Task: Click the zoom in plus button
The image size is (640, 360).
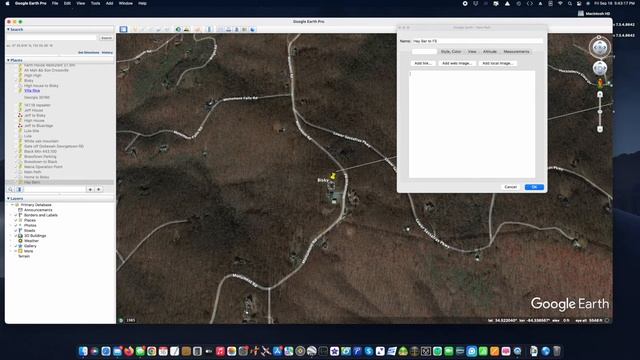Action: tap(600, 95)
